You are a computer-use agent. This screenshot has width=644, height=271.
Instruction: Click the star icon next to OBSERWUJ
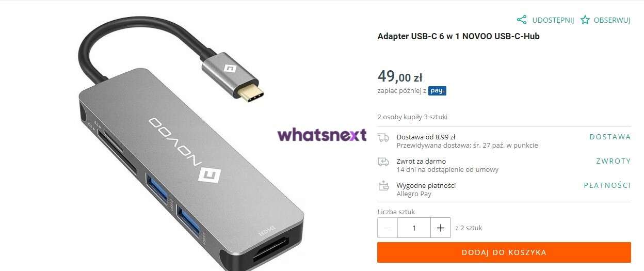point(585,20)
